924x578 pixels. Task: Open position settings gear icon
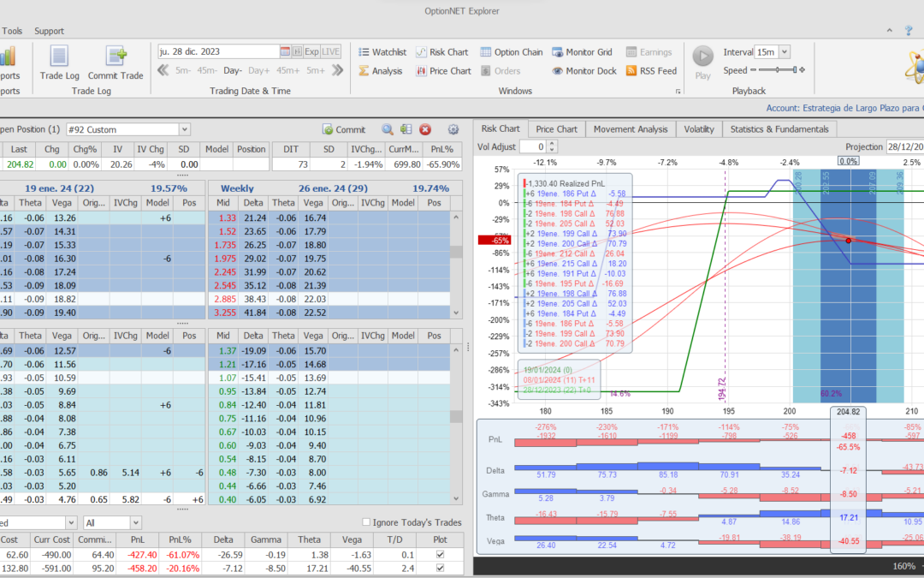tap(453, 129)
